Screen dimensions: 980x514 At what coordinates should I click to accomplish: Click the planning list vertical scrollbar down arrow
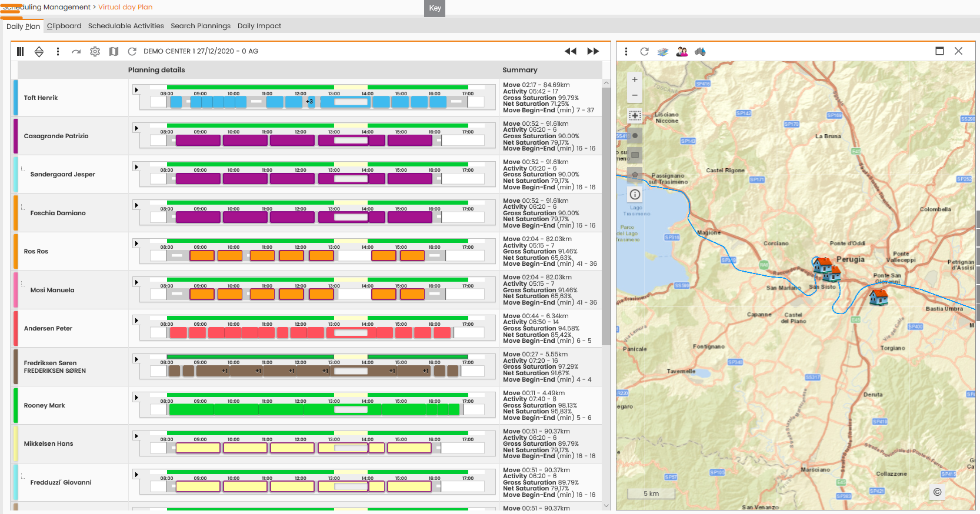[606, 506]
